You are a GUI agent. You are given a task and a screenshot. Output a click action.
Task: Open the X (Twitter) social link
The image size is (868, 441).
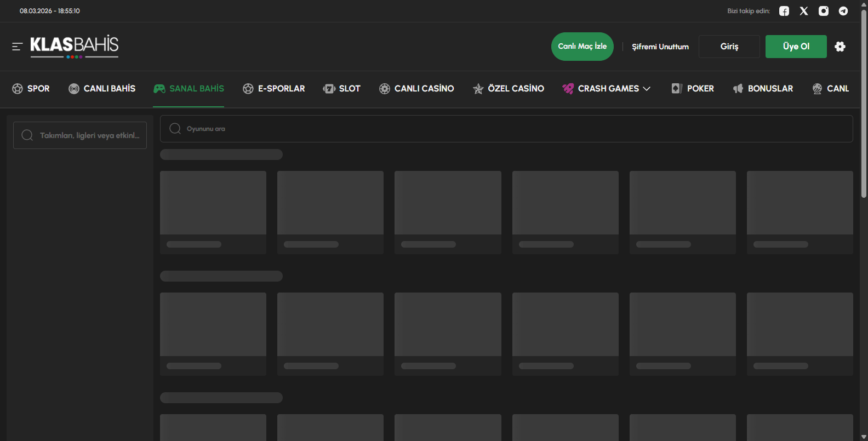(804, 11)
